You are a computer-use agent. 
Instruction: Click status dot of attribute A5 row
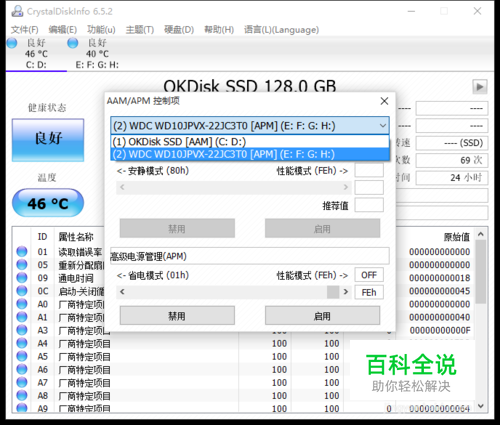coord(22,356)
